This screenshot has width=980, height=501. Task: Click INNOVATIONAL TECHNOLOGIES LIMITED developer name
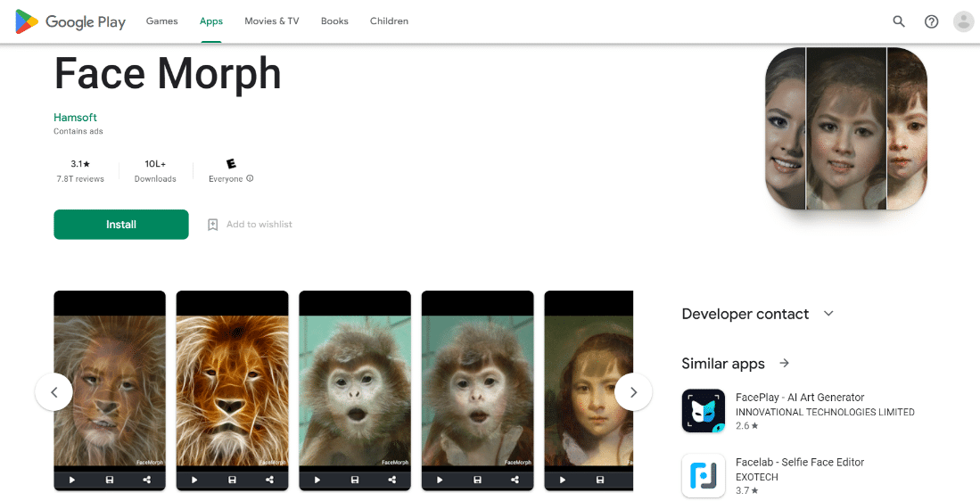tap(825, 412)
